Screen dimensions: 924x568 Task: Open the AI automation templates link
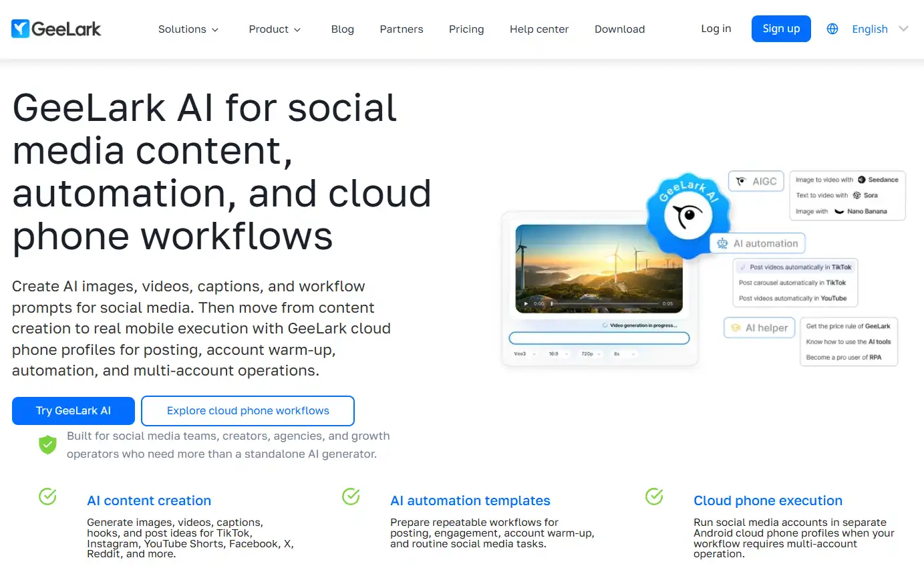(x=470, y=501)
